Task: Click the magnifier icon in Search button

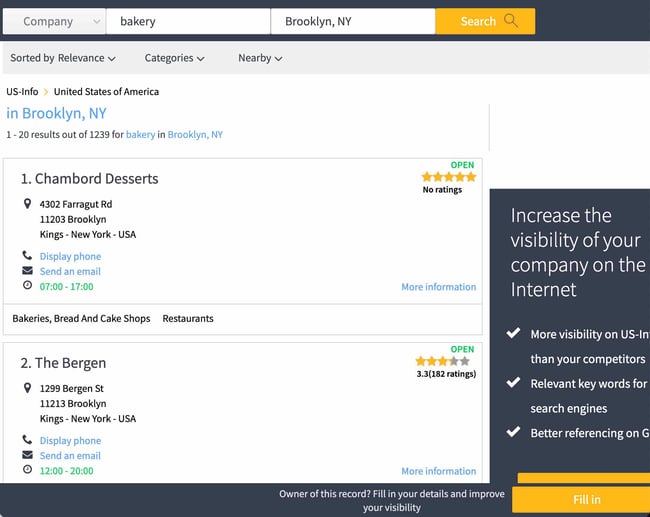Action: coord(511,21)
